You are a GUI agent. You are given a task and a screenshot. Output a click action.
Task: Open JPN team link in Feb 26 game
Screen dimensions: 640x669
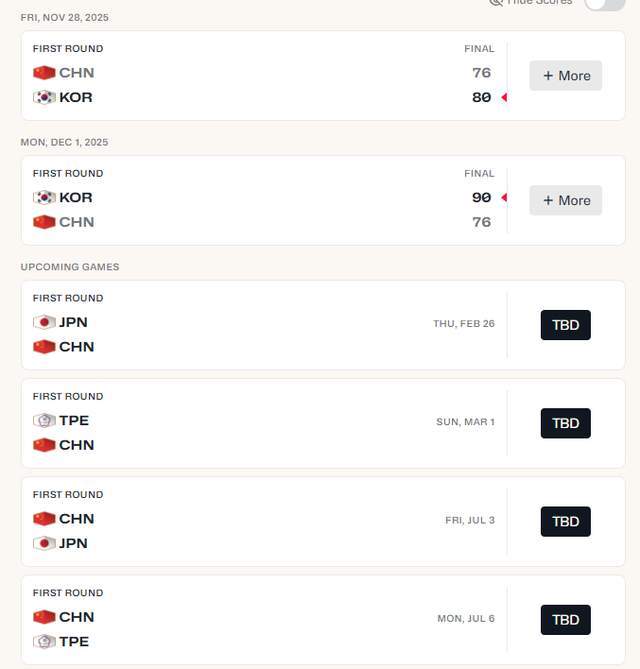tap(73, 322)
